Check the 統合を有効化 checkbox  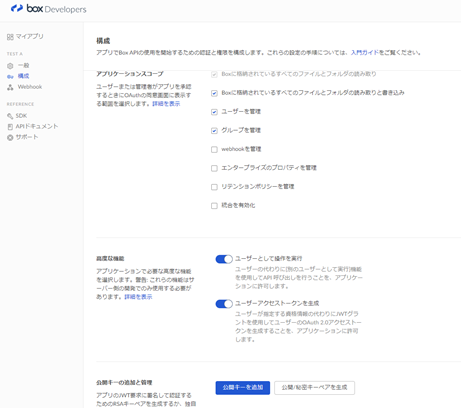(214, 206)
